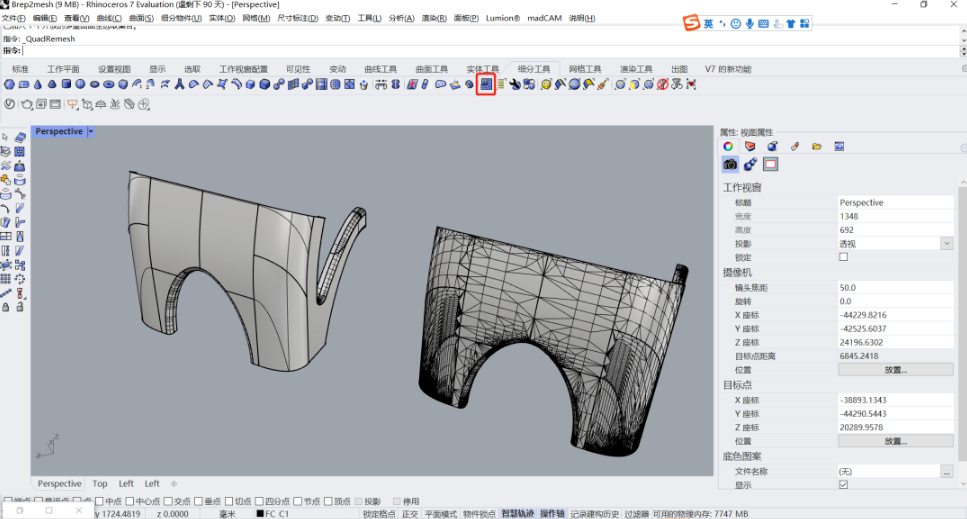Click the paint brush panel icon
The width and height of the screenshot is (967, 519).
coord(794,146)
